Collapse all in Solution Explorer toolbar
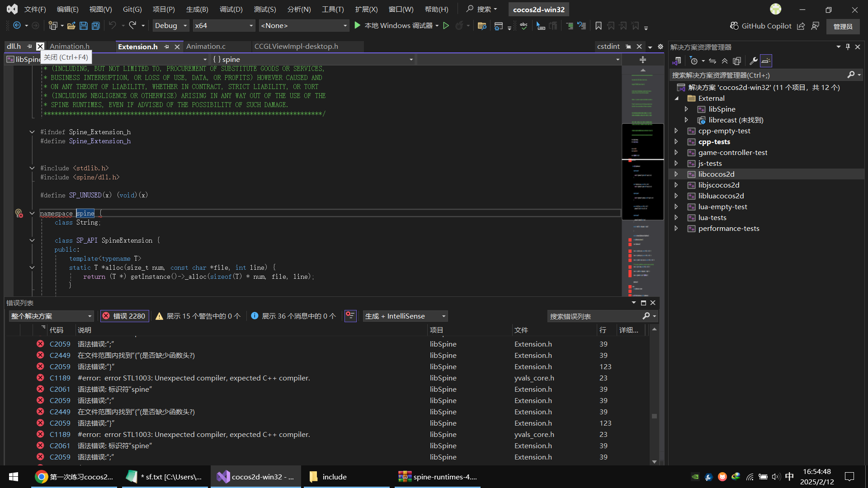This screenshot has width=868, height=488. click(725, 61)
